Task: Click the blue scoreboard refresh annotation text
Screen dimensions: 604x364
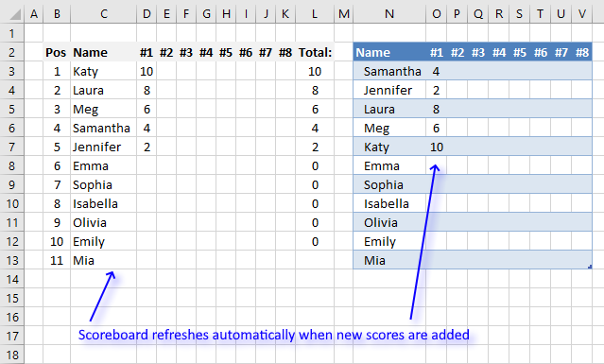Action: click(x=274, y=335)
